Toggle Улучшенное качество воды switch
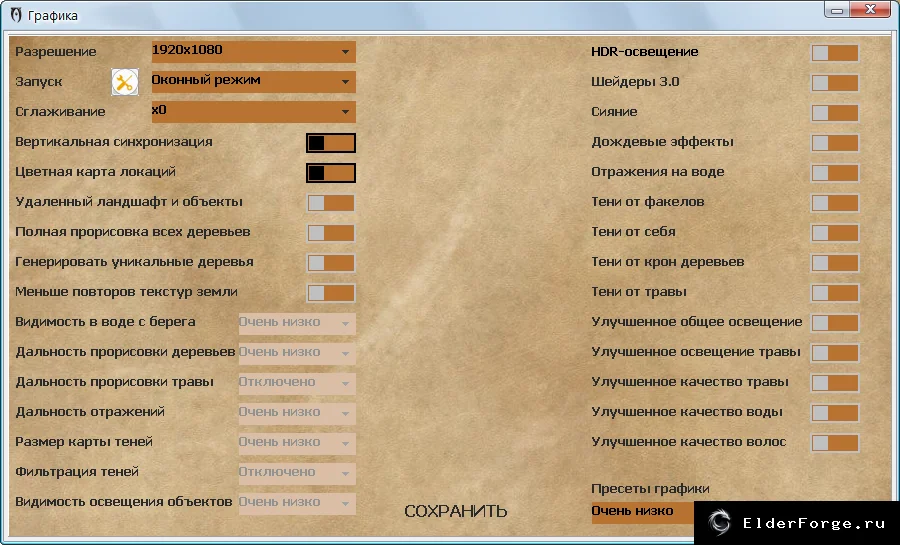900x545 pixels. point(835,412)
